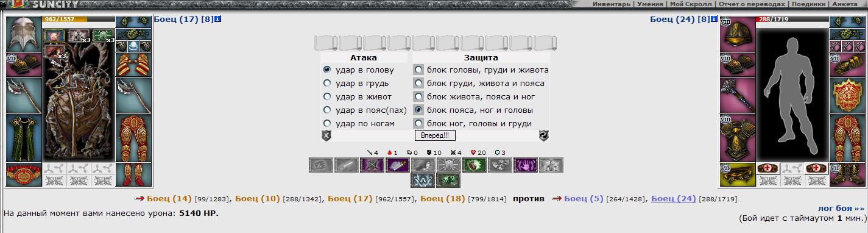Open Отчет о переводах menu
Viewport: 868px width, 233px height.
click(x=752, y=4)
